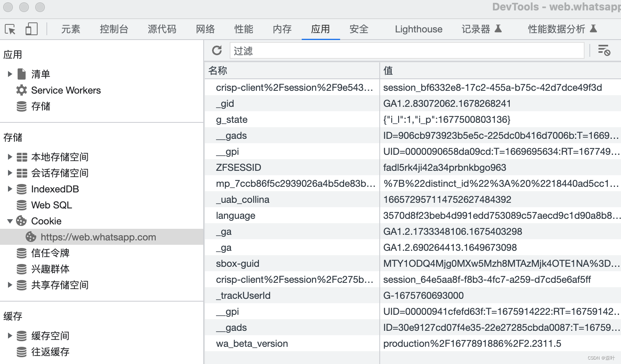
Task: Activate the inspect element picker icon
Action: [10, 29]
